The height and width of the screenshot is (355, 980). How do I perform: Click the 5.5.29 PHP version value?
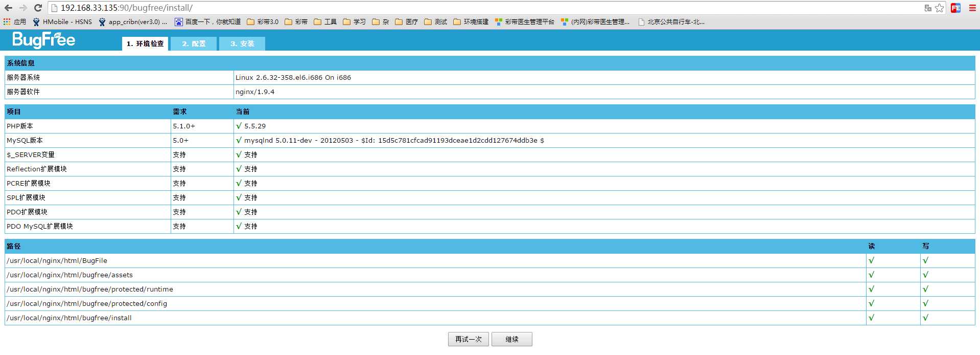click(255, 126)
